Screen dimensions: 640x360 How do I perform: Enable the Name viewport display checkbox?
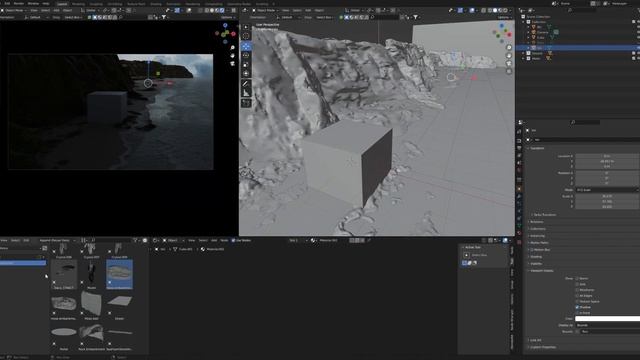click(x=577, y=278)
